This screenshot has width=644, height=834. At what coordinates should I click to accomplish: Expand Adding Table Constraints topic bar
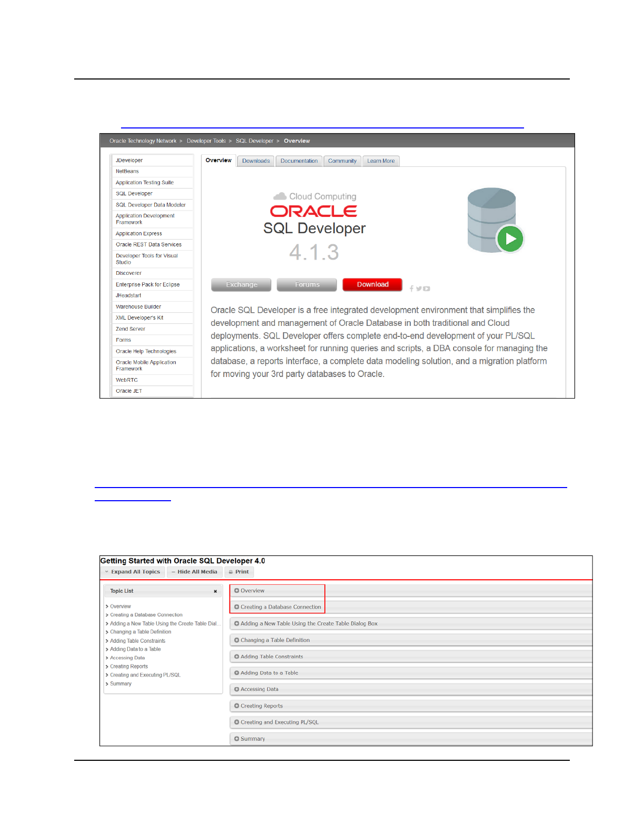click(411, 657)
